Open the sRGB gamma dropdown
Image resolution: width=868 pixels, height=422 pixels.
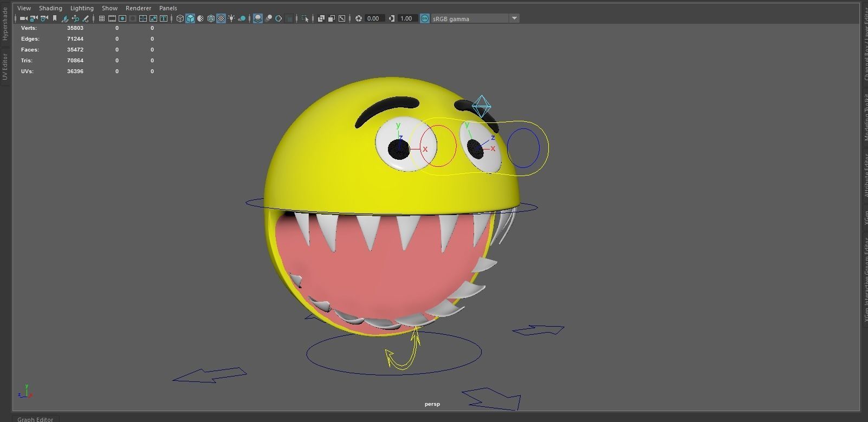coord(475,18)
